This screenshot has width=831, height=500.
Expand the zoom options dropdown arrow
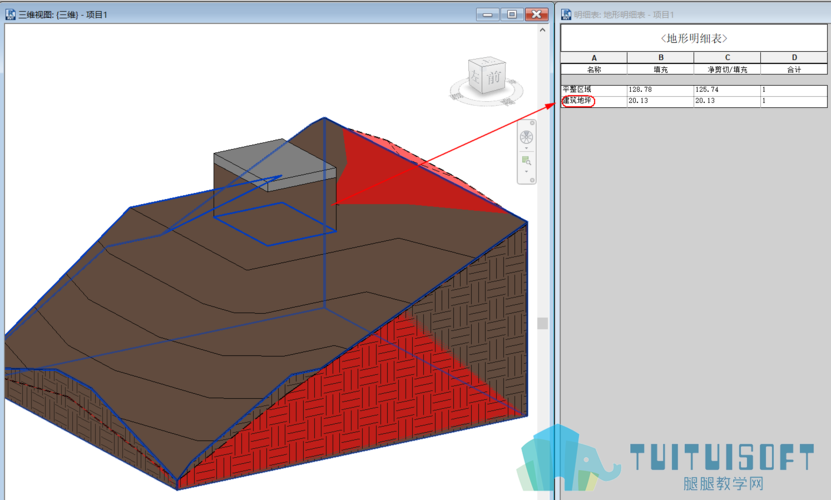pos(526,171)
